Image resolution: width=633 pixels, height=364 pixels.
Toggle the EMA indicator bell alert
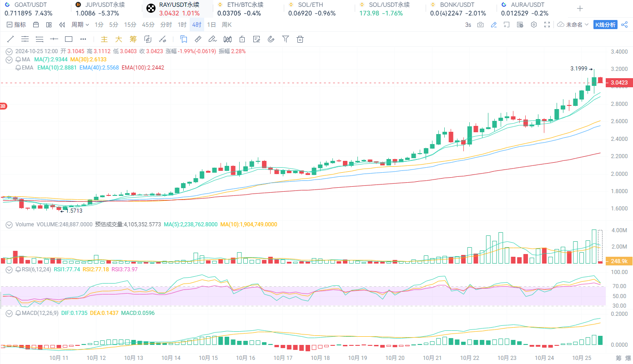pyautogui.click(x=18, y=68)
